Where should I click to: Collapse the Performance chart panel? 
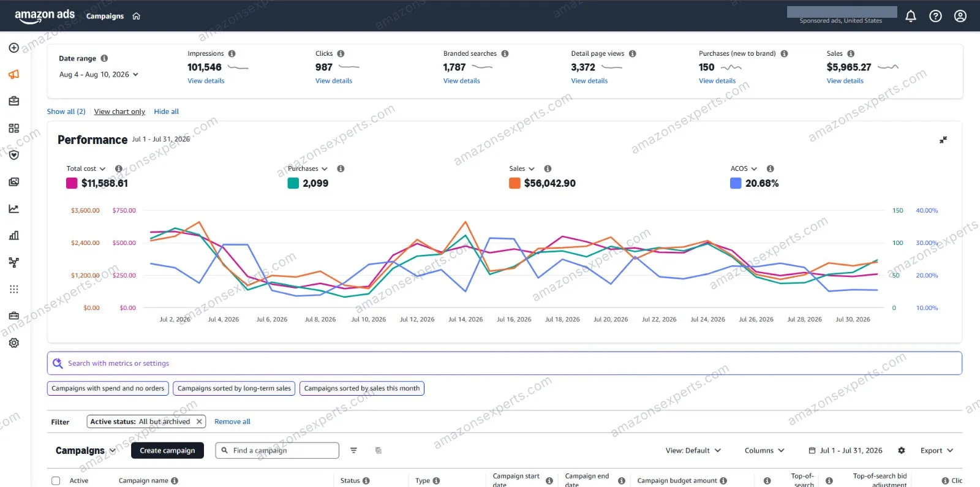tap(943, 140)
